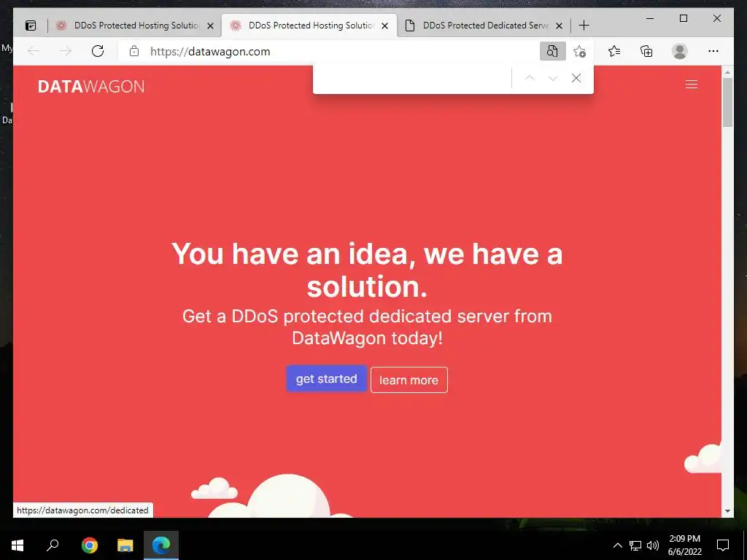Open the notification center icon
747x560 pixels.
(x=723, y=545)
